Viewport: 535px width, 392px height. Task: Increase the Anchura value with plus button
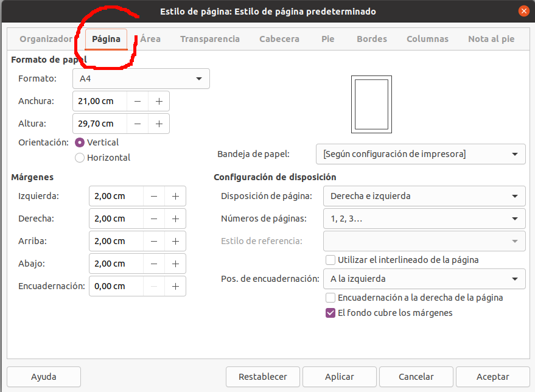159,101
